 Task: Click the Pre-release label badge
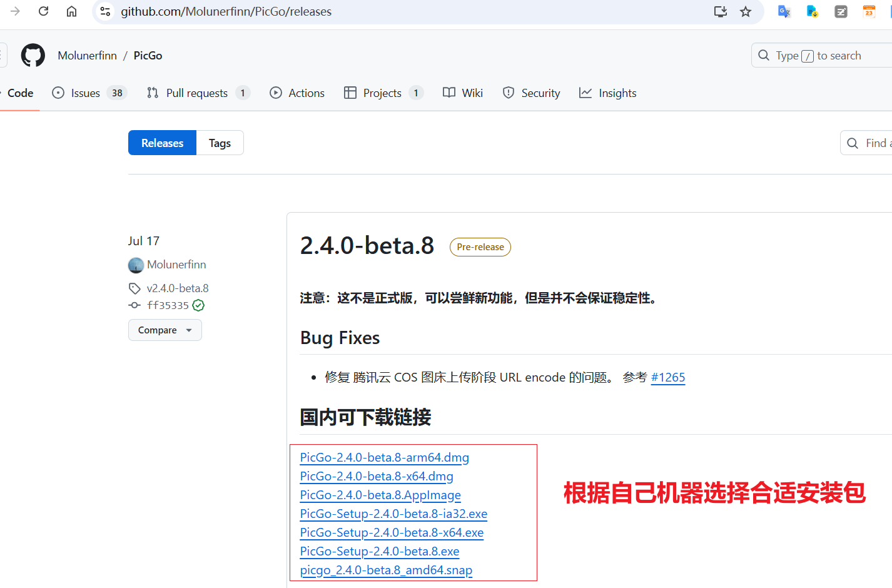[480, 247]
